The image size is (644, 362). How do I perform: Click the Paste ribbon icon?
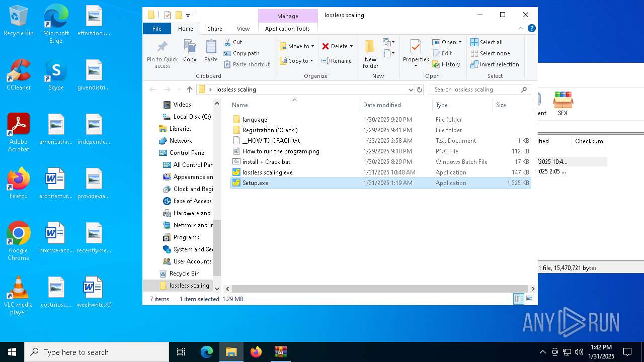211,51
